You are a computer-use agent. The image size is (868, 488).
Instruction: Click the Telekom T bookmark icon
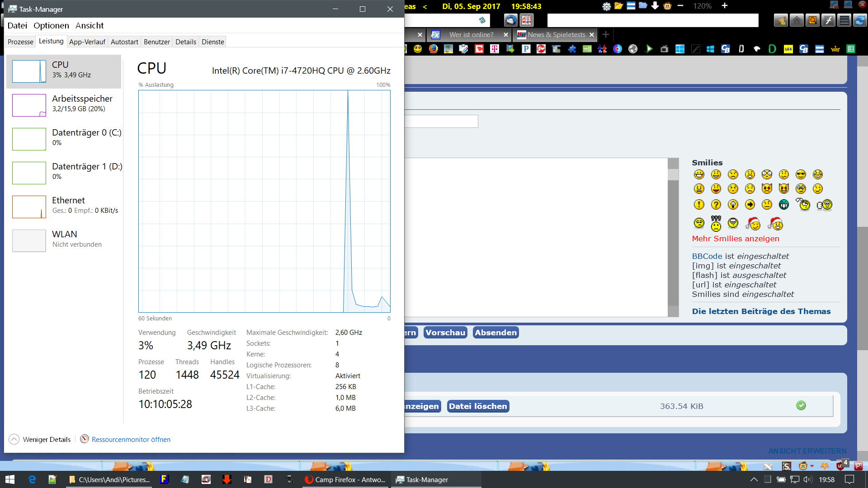click(x=495, y=49)
